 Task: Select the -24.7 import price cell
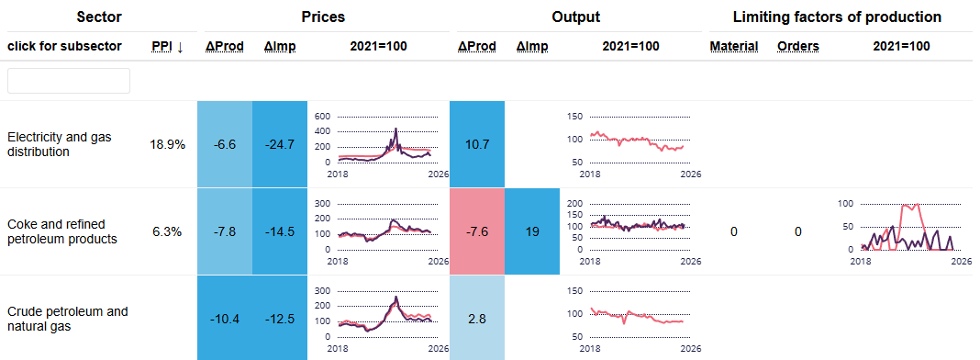(x=280, y=144)
